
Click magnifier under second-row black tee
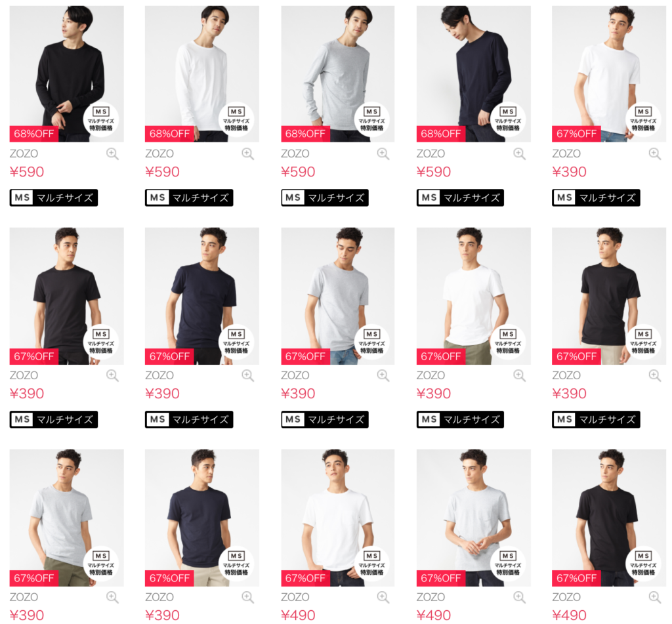point(112,375)
